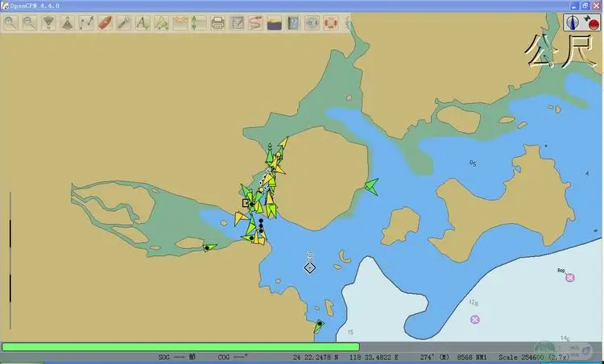Image resolution: width=604 pixels, height=364 pixels.
Task: Drop MOB marker with lifebuoy icon
Action: click(330, 23)
